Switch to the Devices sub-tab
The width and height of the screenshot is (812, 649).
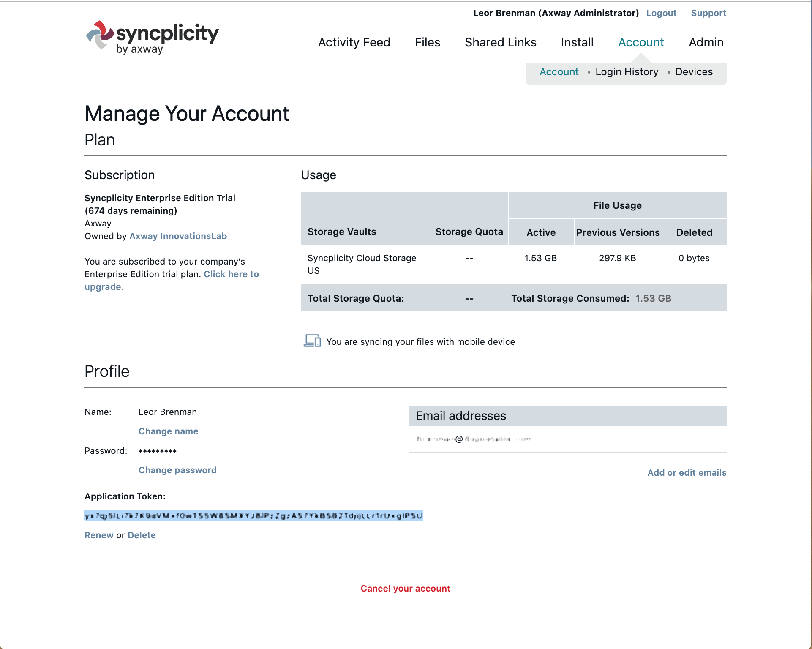[694, 72]
